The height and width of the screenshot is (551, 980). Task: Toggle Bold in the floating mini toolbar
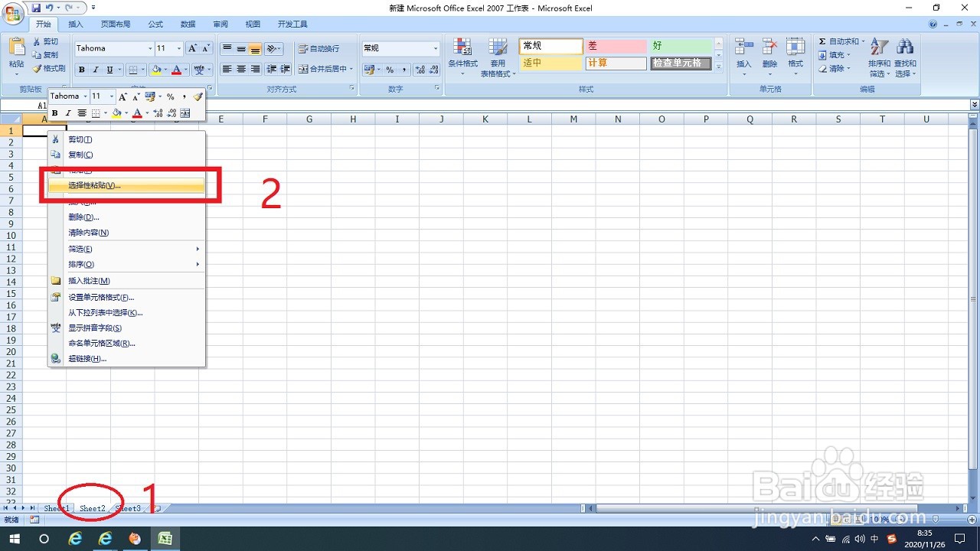(x=55, y=113)
